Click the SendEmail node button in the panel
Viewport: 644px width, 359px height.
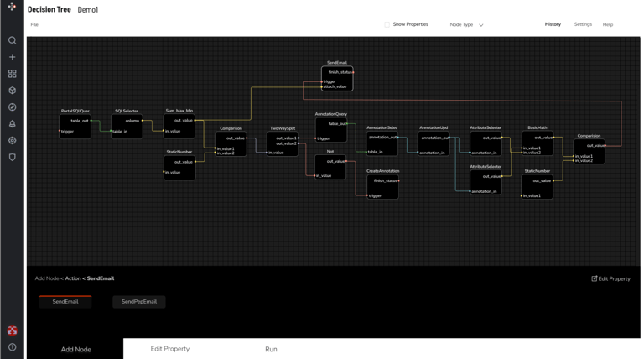tap(65, 301)
